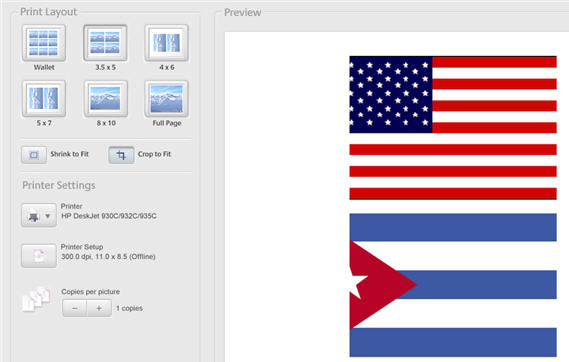
Task: Select the Wallet print layout
Action: click(x=44, y=43)
